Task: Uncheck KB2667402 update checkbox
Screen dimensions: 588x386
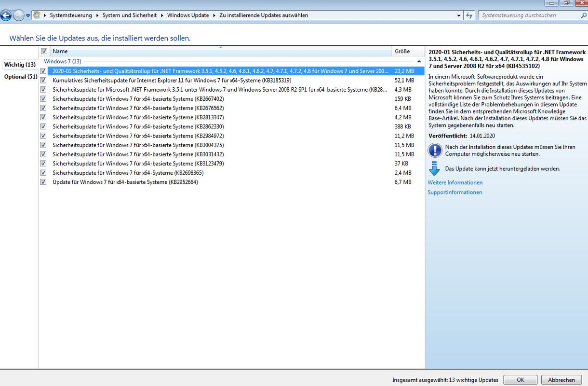Action: coord(43,99)
